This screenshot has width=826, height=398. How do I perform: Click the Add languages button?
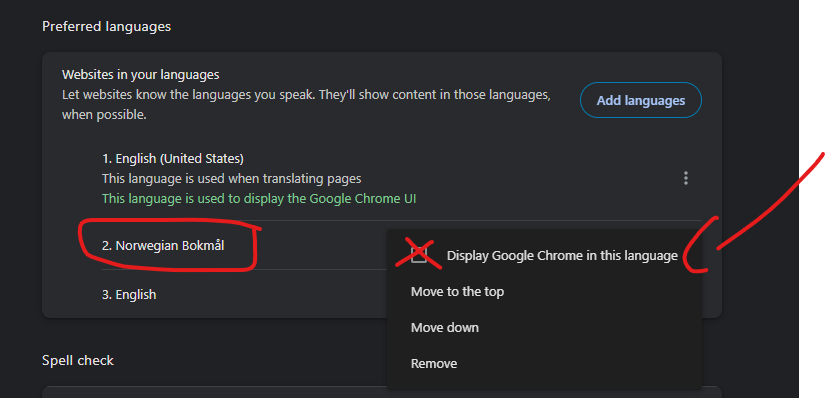tap(641, 100)
